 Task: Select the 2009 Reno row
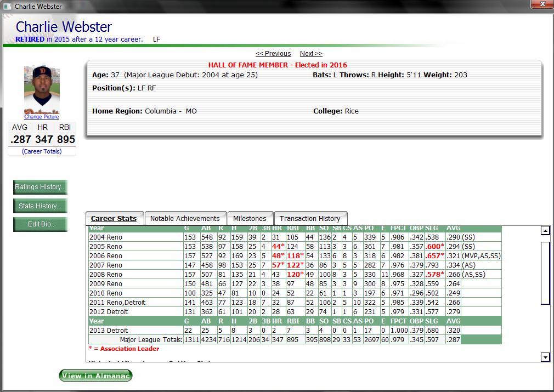pos(295,283)
